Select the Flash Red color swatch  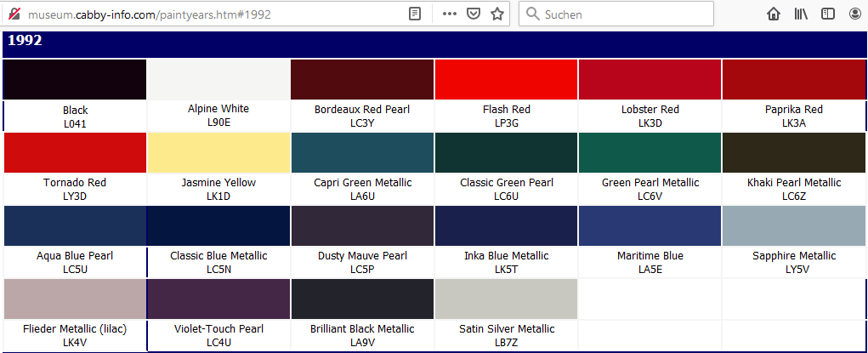pyautogui.click(x=506, y=80)
